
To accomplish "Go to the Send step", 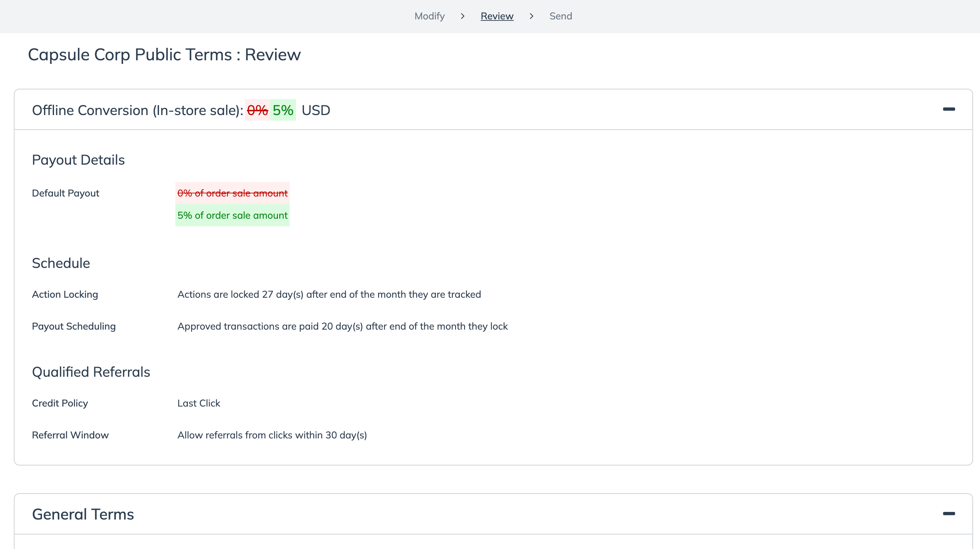I will (x=560, y=16).
